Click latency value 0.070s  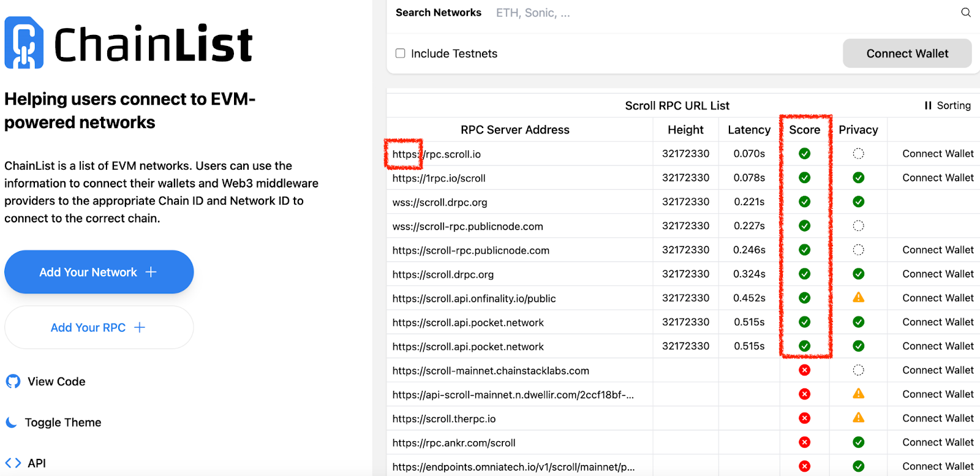point(749,154)
